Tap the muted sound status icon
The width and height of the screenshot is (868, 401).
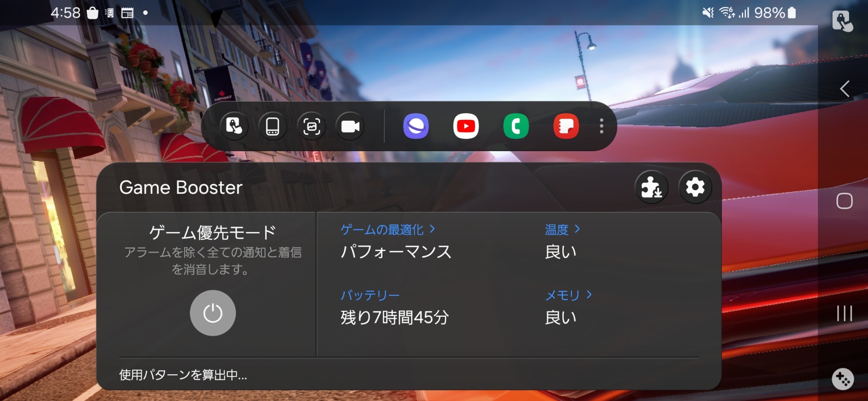[x=708, y=13]
